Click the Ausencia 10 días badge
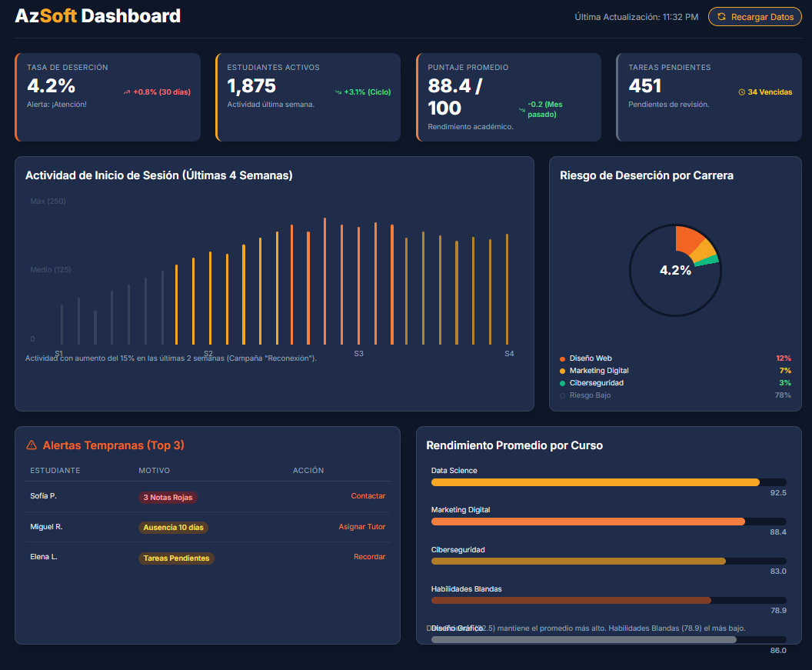 coord(173,528)
